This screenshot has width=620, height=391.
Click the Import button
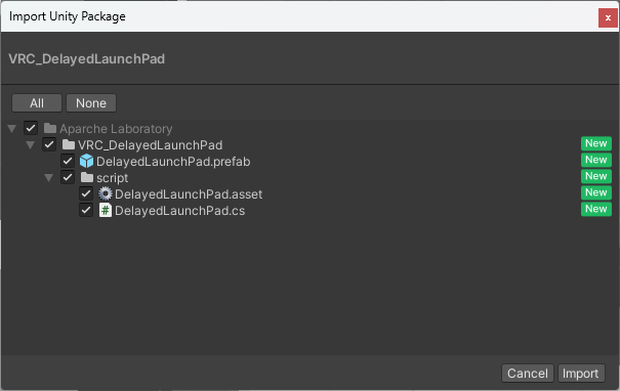click(x=581, y=373)
